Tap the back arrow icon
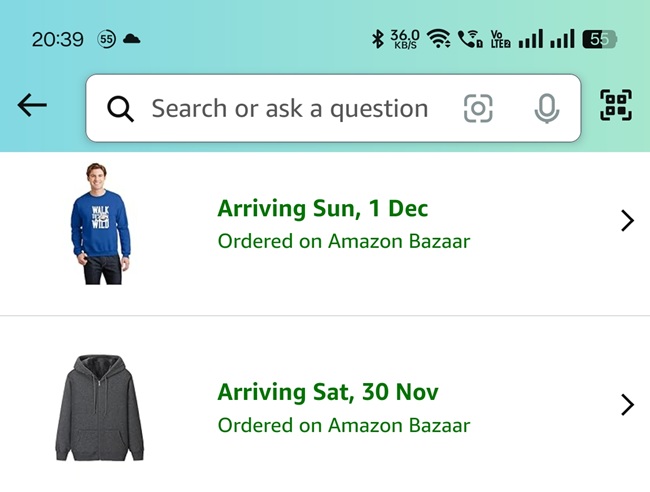This screenshot has height=492, width=650. [x=32, y=105]
